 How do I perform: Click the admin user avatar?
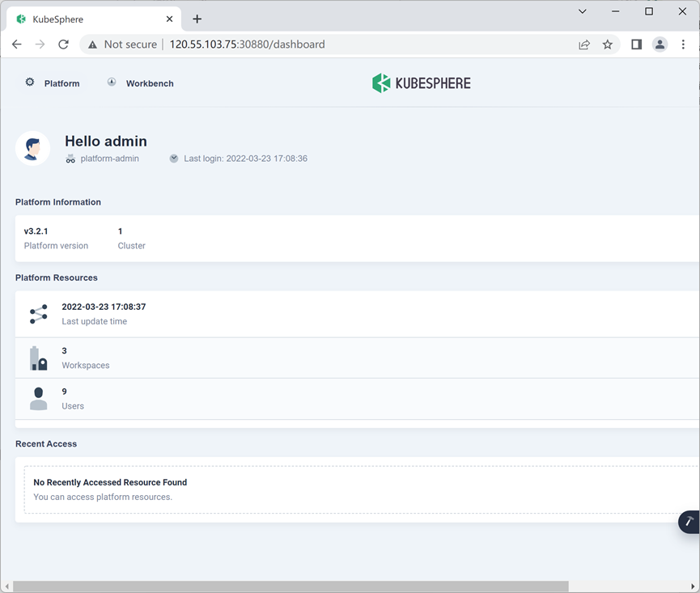pos(32,148)
